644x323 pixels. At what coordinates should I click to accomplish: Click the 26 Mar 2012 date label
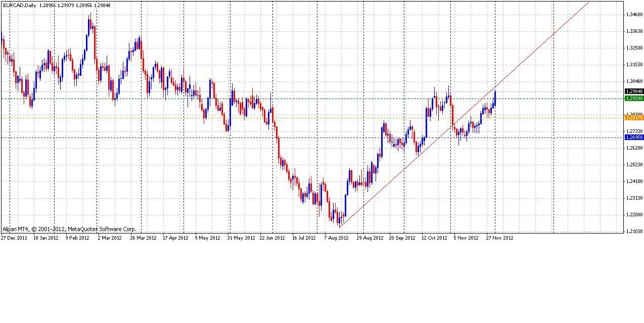143,238
